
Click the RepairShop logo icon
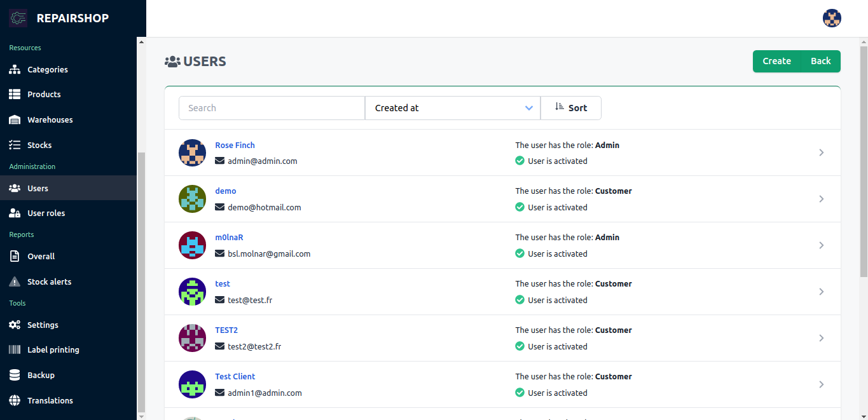click(x=18, y=18)
